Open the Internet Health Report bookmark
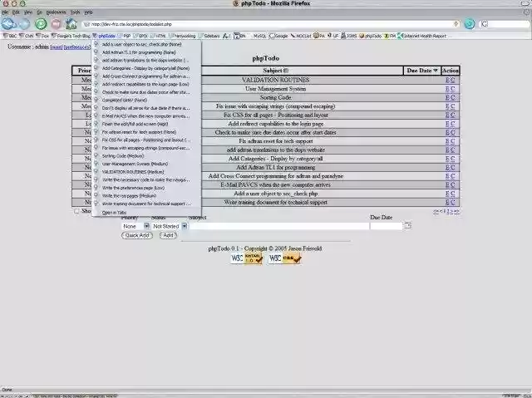This screenshot has height=398, width=532. point(421,36)
